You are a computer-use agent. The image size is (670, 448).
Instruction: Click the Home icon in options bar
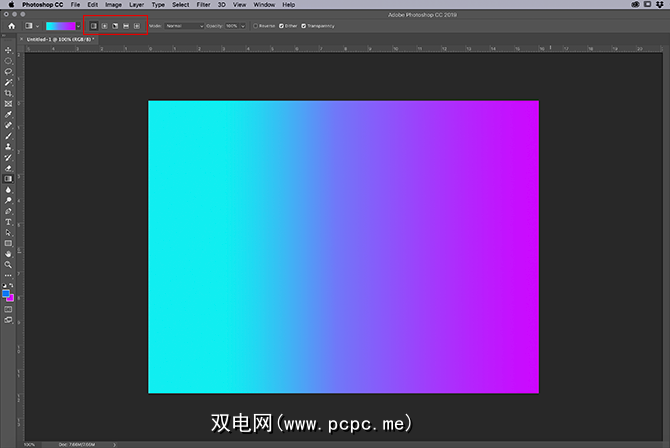point(9,25)
